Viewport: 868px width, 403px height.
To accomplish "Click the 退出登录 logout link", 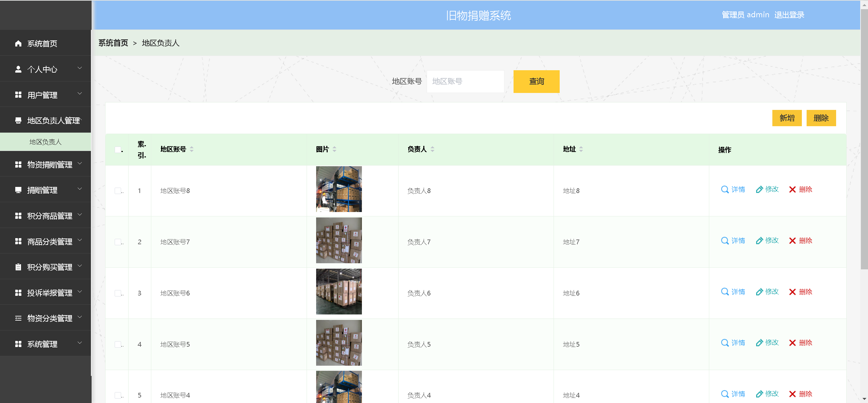I will coord(789,15).
